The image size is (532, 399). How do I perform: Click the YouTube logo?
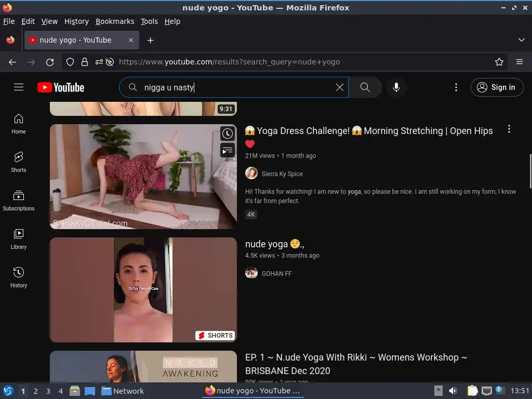click(61, 87)
